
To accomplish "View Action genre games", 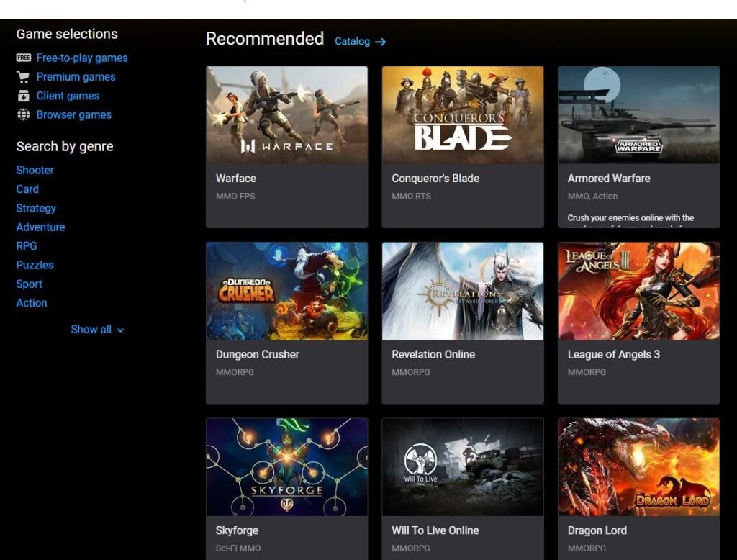I will (32, 303).
